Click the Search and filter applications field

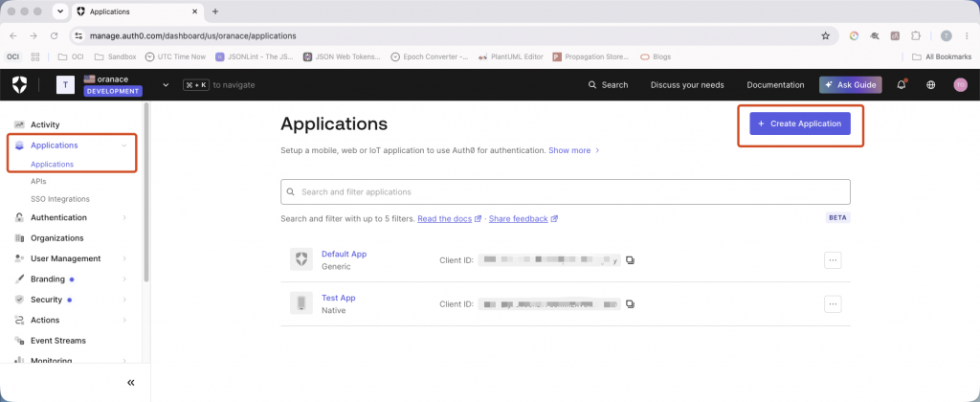[566, 192]
